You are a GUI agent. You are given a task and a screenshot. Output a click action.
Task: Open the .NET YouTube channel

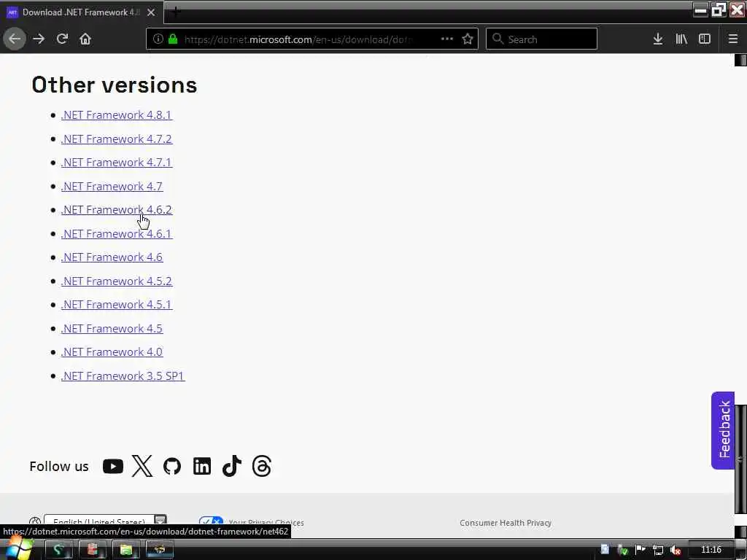coord(113,466)
